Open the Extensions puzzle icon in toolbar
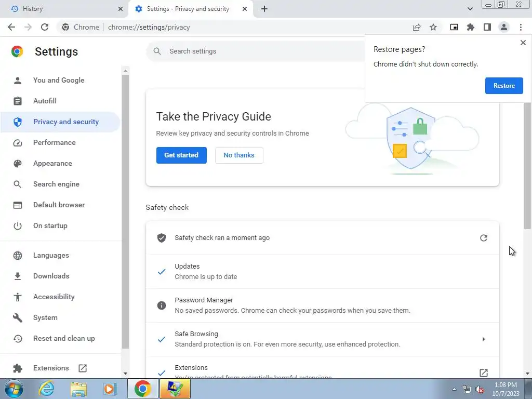Image resolution: width=532 pixels, height=399 pixels. (x=471, y=27)
